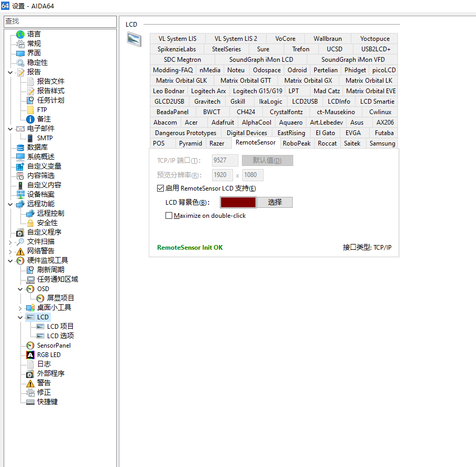
Task: Click the 选择 button for background color
Action: [x=274, y=203]
